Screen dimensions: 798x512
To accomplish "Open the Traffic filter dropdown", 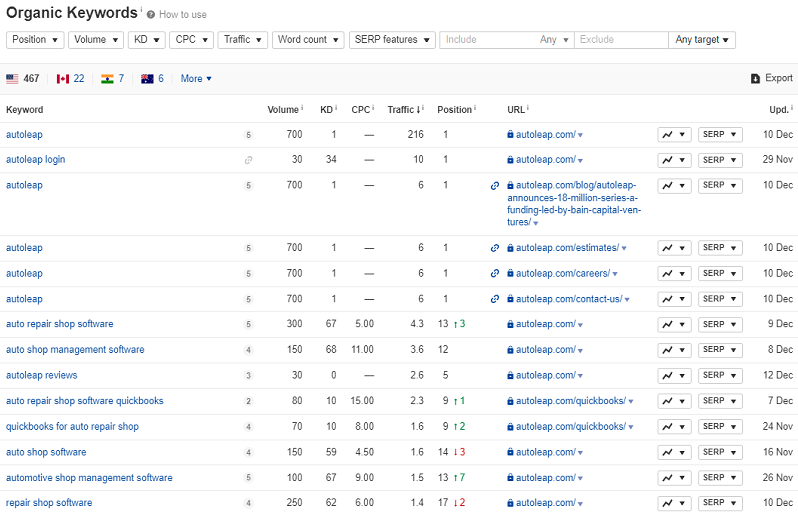I will (x=243, y=40).
